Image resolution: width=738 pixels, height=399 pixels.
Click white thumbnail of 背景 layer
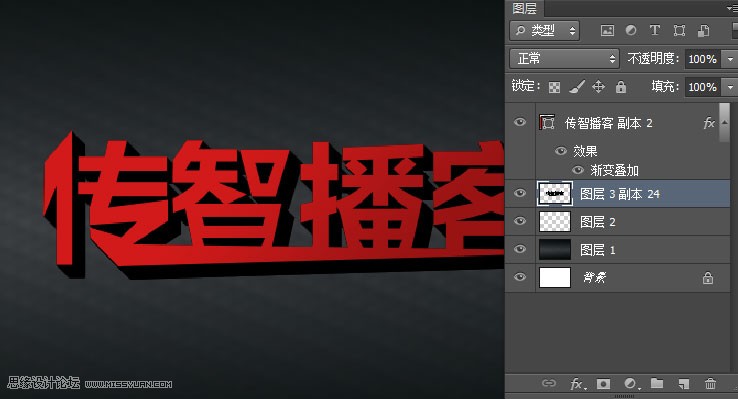pos(554,277)
